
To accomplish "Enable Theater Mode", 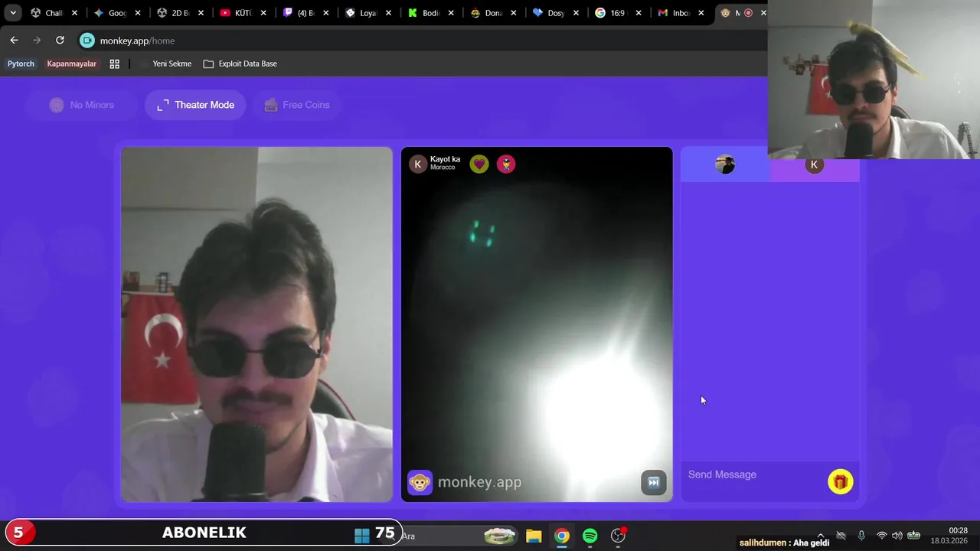I will pyautogui.click(x=195, y=105).
